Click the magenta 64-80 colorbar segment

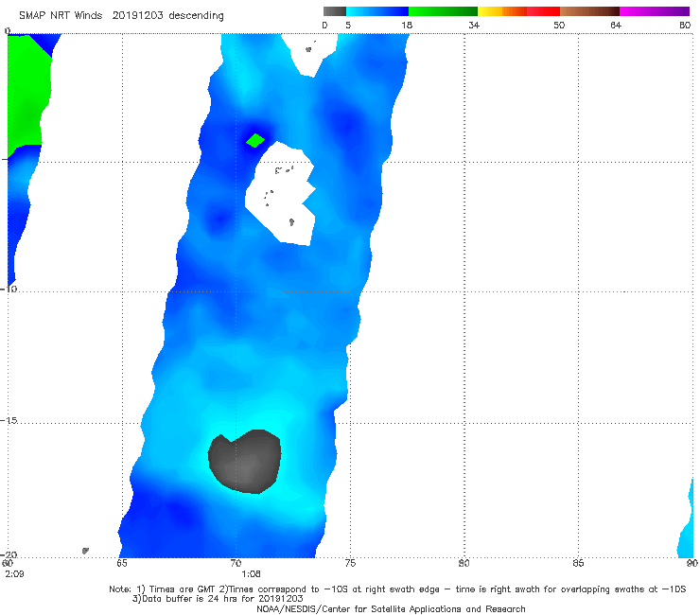click(655, 11)
